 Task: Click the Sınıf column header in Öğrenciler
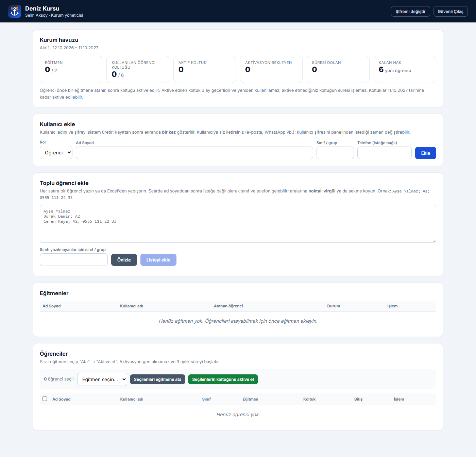pos(206,399)
